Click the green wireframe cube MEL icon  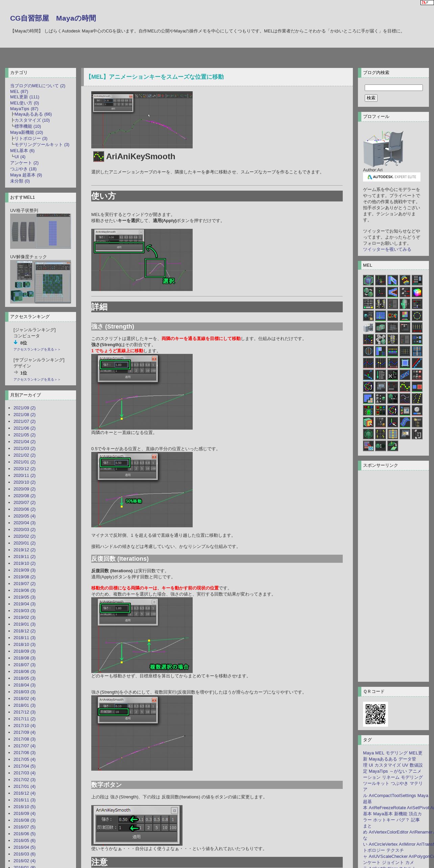368,280
